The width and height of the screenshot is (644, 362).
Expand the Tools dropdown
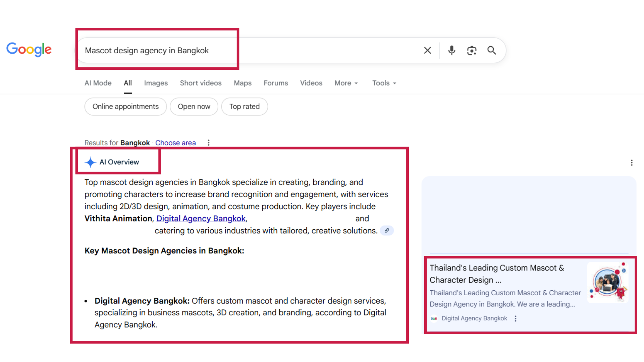click(384, 83)
